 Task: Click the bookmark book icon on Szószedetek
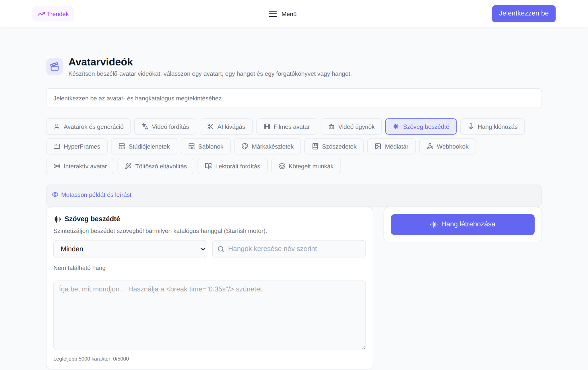[315, 146]
